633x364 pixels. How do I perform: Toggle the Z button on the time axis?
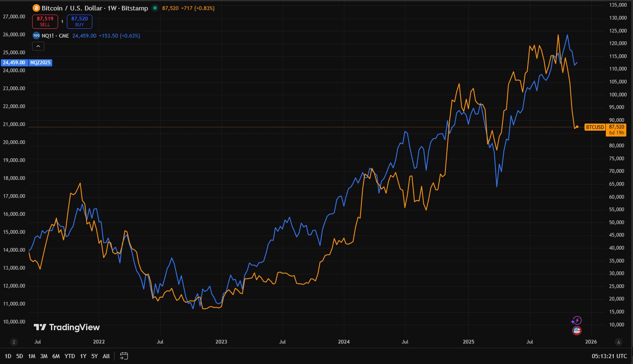(14, 342)
